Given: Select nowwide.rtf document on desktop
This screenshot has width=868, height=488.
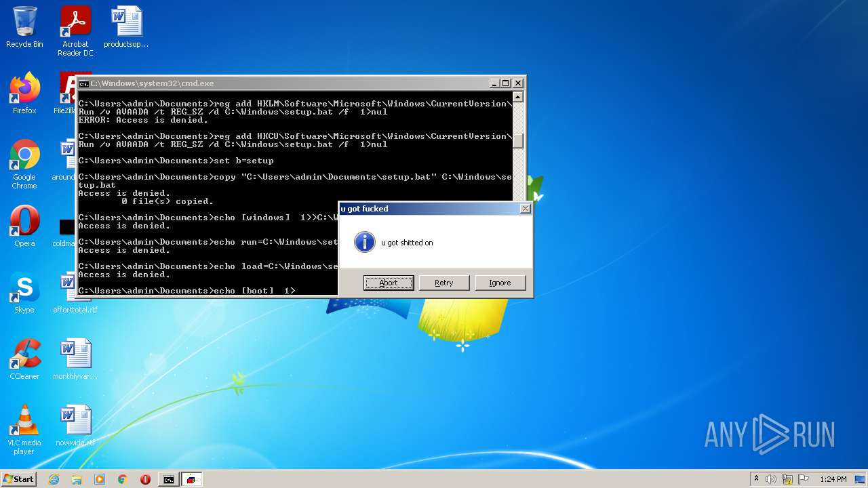Looking at the screenshot, I should pos(75,425).
